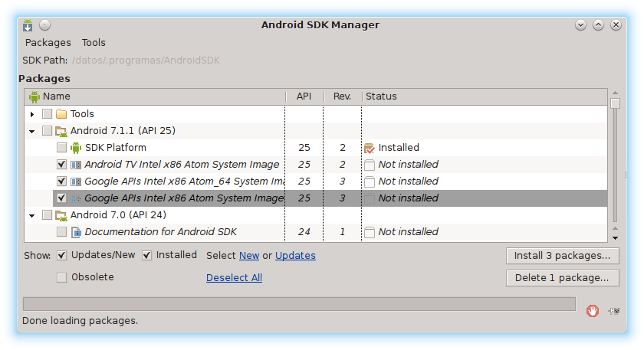
Task: Uncheck Google APIs Intel x86 Atom_64 image
Action: 61,182
